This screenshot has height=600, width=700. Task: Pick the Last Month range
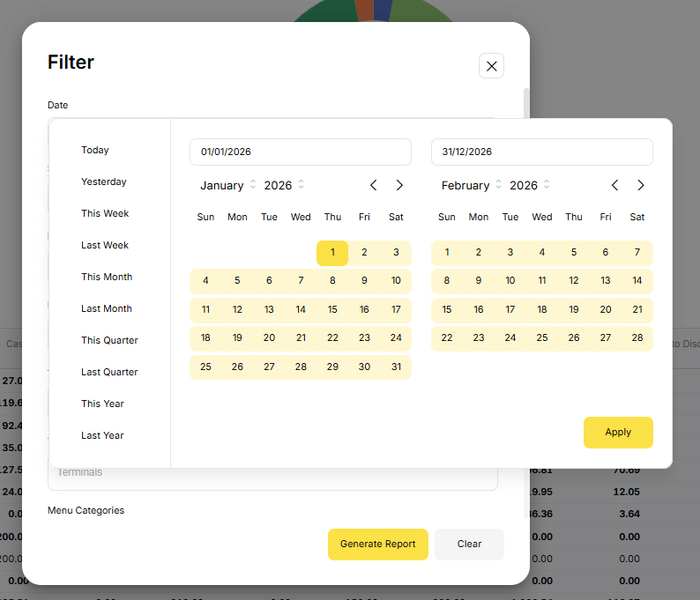107,308
